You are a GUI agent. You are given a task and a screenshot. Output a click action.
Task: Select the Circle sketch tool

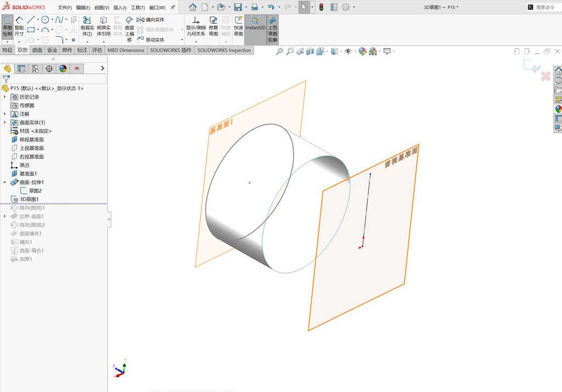(x=45, y=20)
